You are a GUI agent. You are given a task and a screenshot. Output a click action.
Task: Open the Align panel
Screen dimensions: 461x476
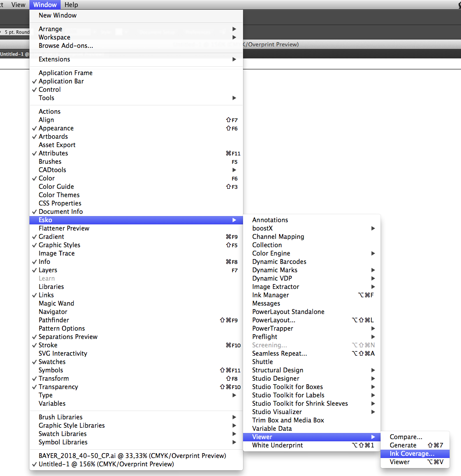(x=136, y=120)
